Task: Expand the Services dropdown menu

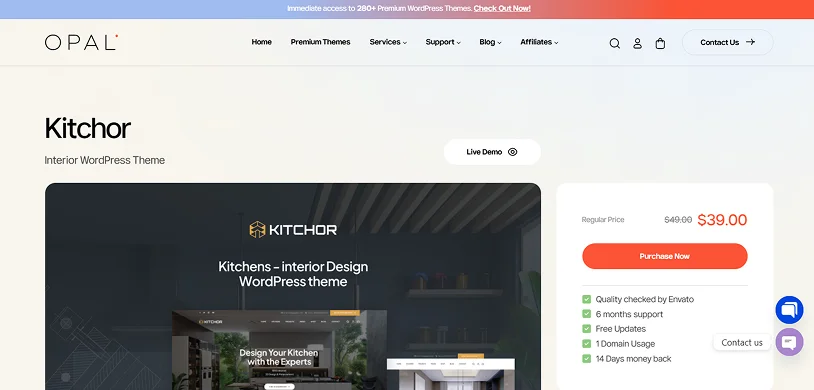Action: (x=388, y=42)
